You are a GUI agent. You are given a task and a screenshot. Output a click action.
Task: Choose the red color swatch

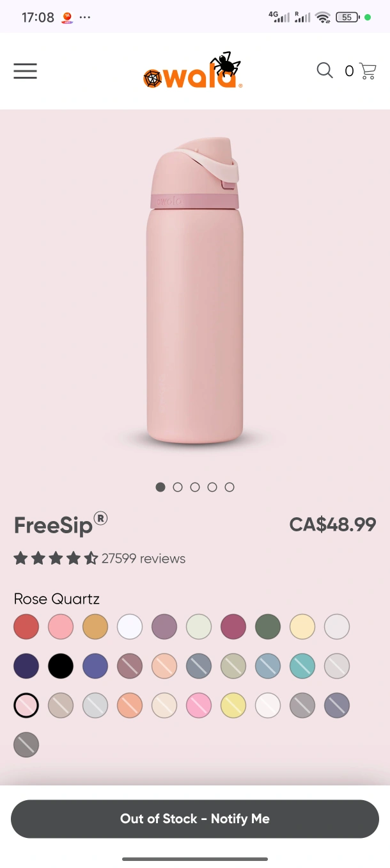point(26,627)
